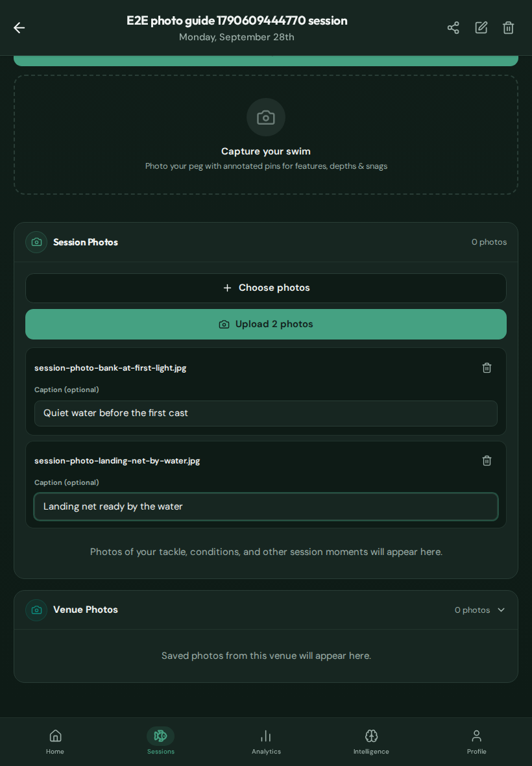Remove session-photo-landing-net-by-water.jpg with its trash icon

pos(487,461)
